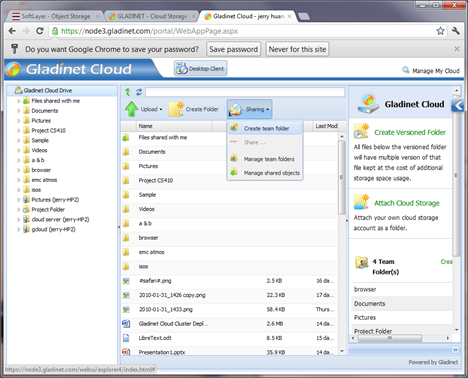Screen dimensions: 468x378
Task: Click Attach Cloud Storage icon
Action: coord(362,202)
